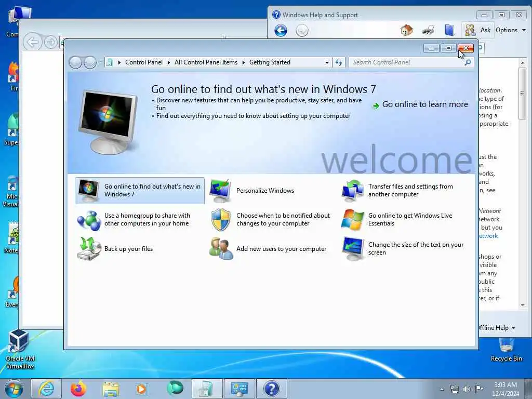This screenshot has height=399, width=532.
Task: Maximize the Getting Started window
Action: (448, 48)
